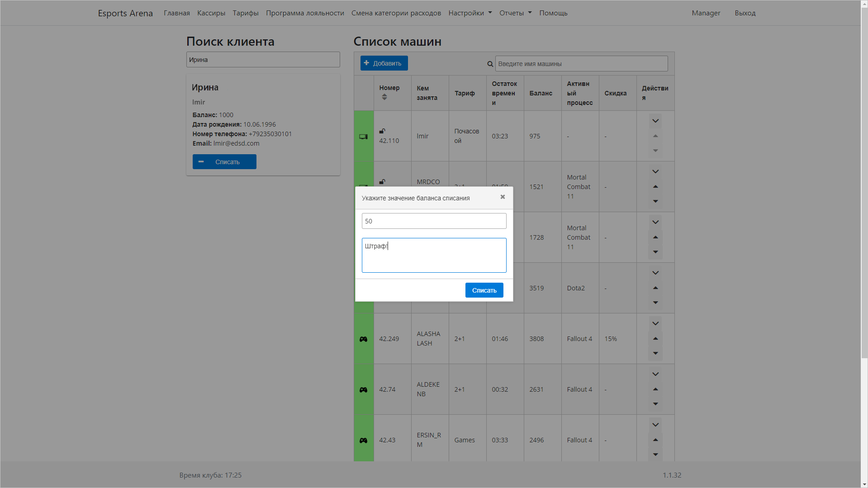Click the unlock icon above number 42.110
The image size is (868, 488).
pyautogui.click(x=382, y=131)
